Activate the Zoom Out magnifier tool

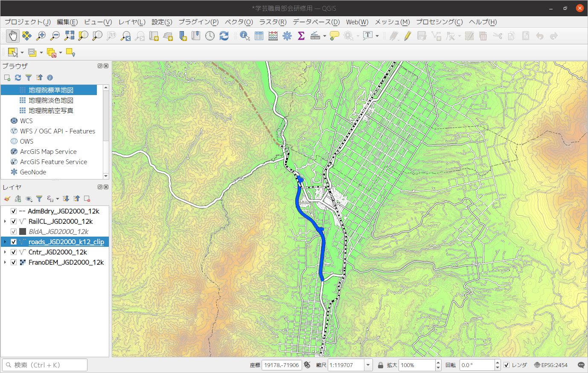pos(55,36)
